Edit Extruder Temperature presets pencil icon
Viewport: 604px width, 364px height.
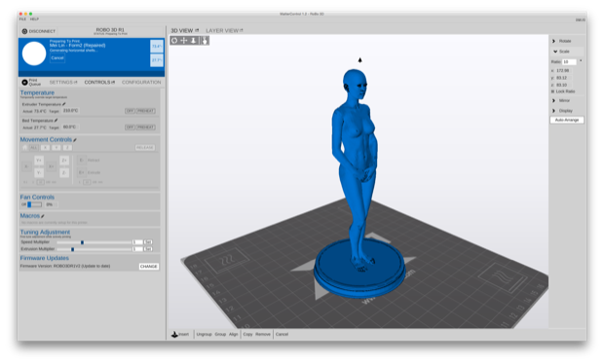click(x=64, y=104)
